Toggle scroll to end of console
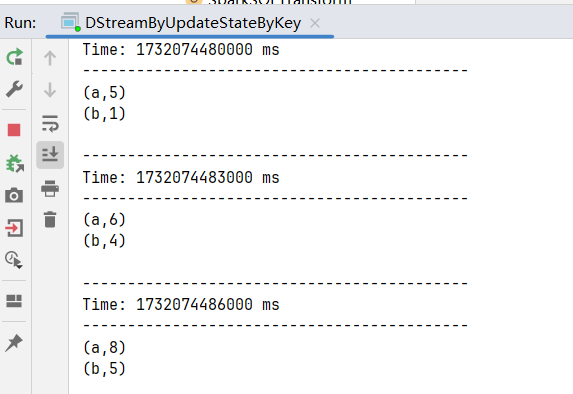 (x=50, y=155)
